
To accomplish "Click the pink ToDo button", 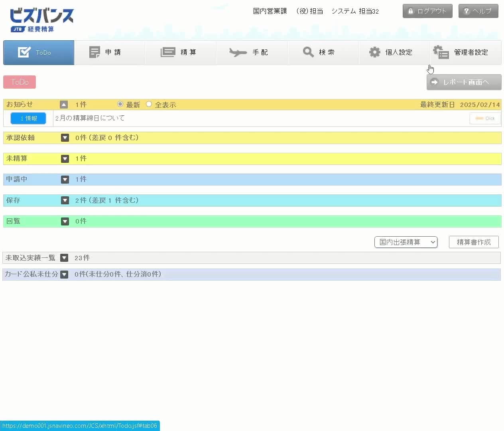I will pos(20,82).
